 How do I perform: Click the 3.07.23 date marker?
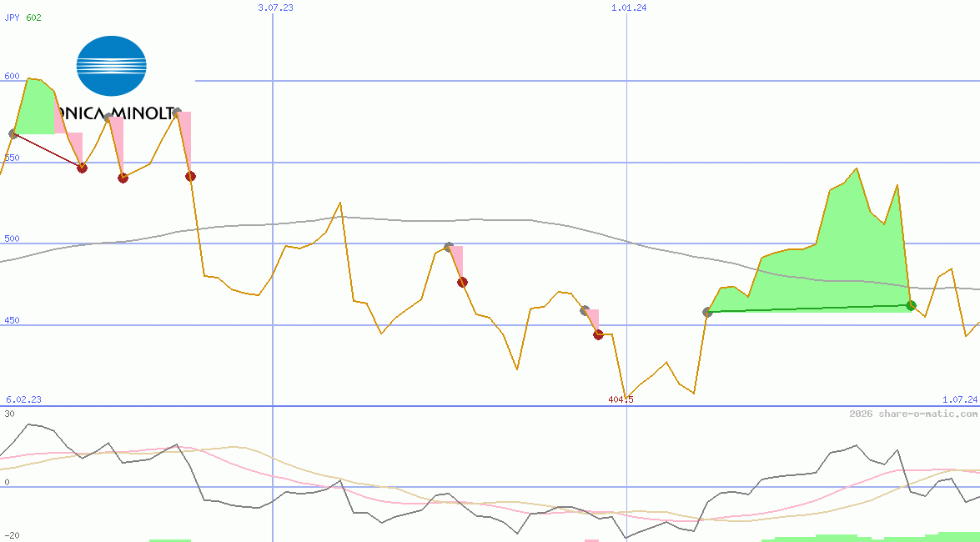point(276,8)
